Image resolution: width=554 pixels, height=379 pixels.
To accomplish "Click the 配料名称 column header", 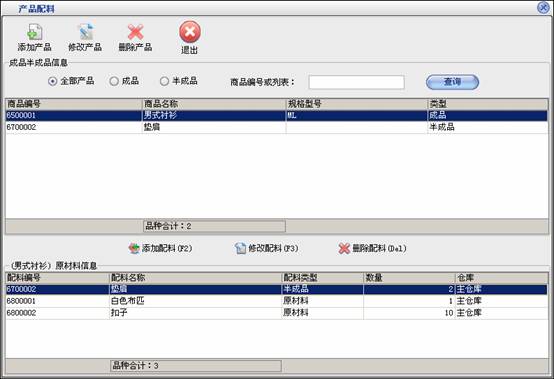I will click(196, 278).
